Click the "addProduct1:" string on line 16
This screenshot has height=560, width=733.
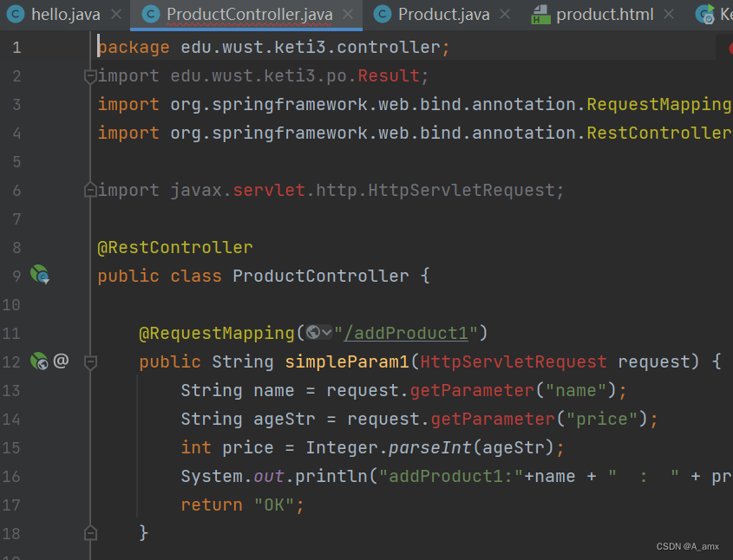click(451, 477)
